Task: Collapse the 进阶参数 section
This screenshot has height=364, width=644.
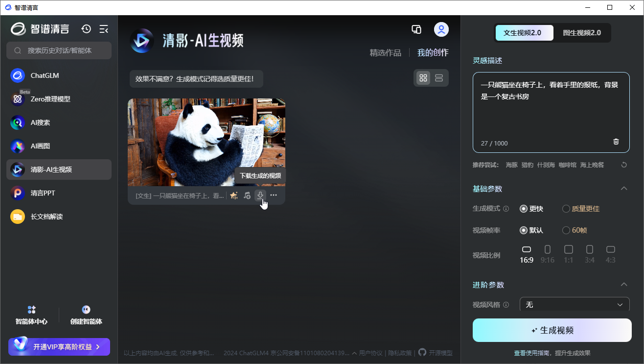Action: [623, 284]
